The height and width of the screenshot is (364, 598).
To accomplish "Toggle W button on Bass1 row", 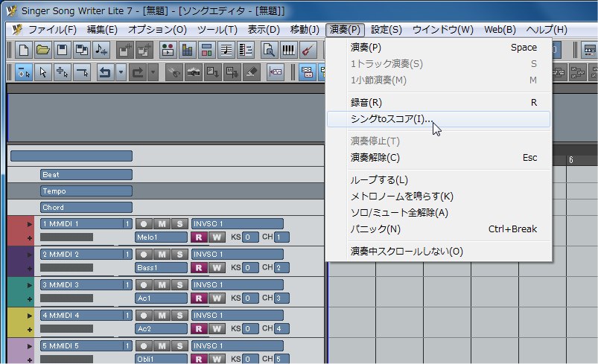I will pyautogui.click(x=217, y=267).
